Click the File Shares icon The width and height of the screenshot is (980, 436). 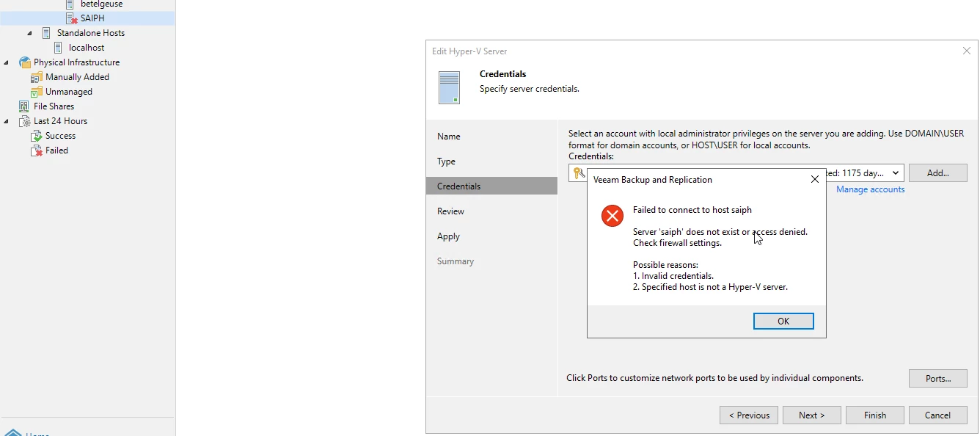coord(24,106)
